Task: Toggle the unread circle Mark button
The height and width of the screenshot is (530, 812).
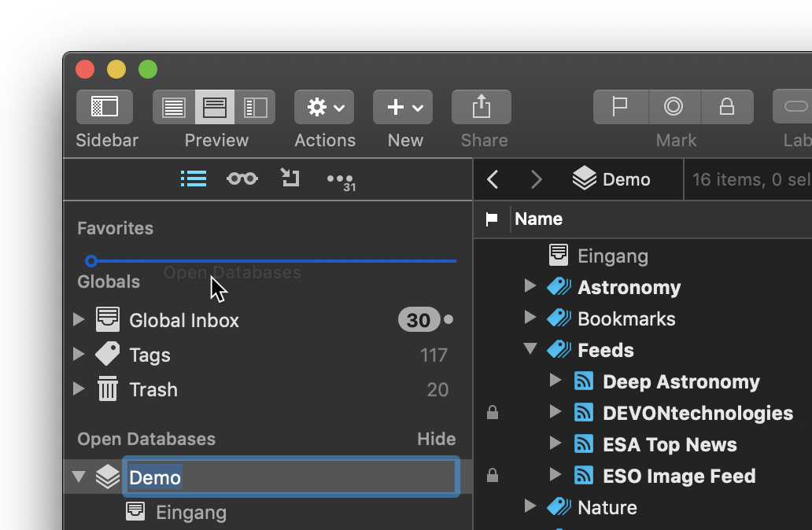Action: 674,107
